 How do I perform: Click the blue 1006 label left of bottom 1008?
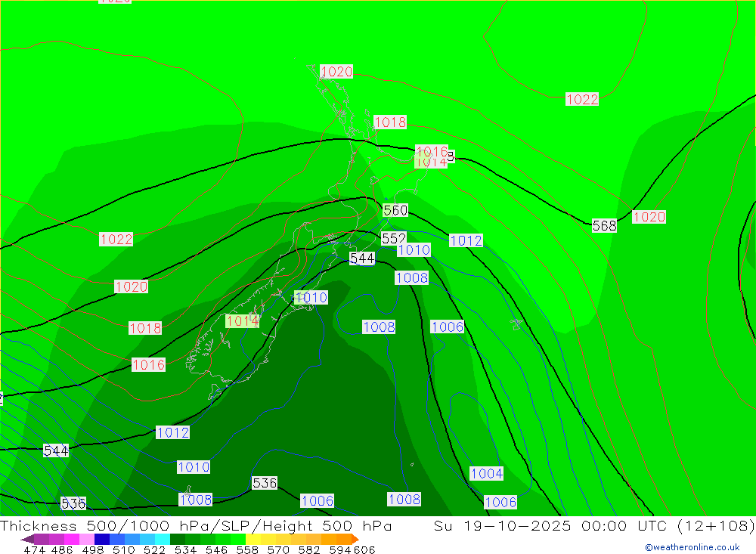pos(317,501)
